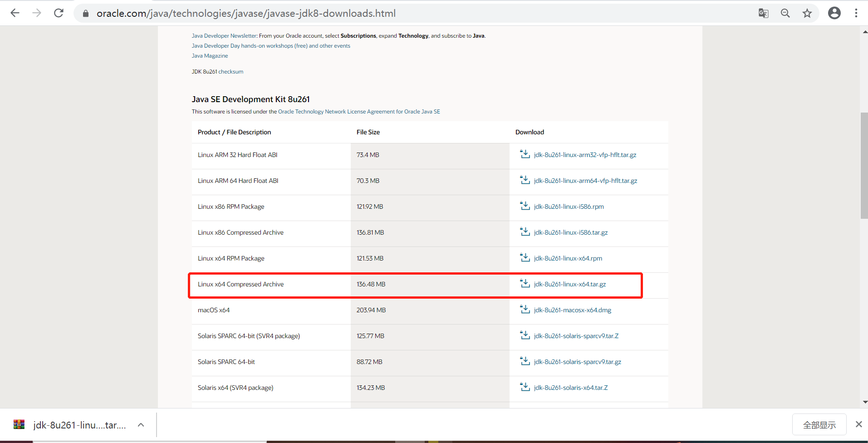
Task: Select Linux ARM 64 Hard Float ABI cell
Action: coord(238,181)
